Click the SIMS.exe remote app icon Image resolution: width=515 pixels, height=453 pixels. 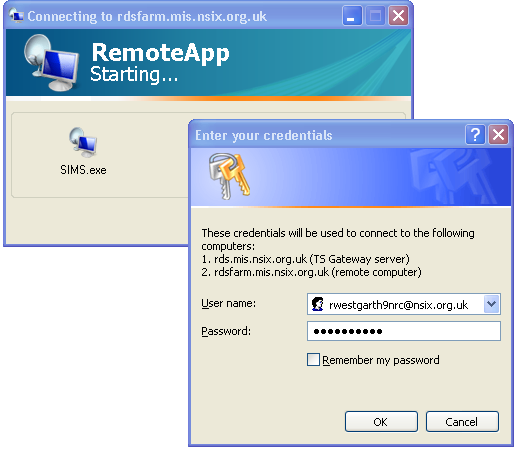[x=83, y=142]
